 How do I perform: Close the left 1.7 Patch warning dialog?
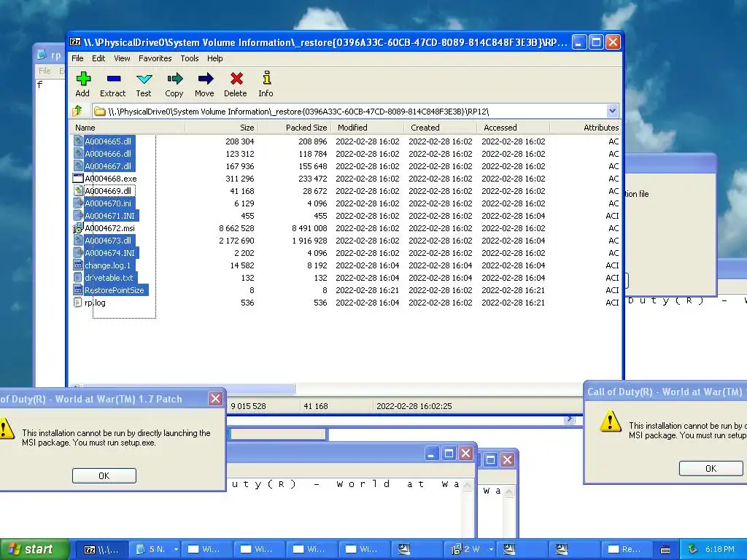click(215, 399)
